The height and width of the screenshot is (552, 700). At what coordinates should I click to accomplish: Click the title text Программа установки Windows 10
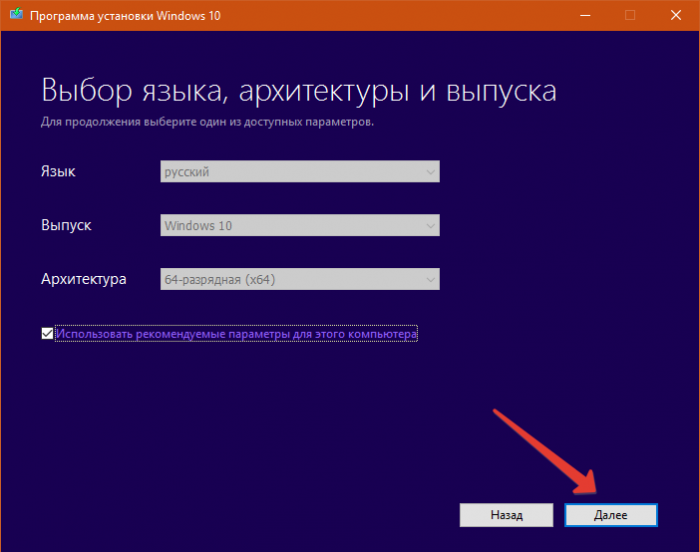(125, 16)
